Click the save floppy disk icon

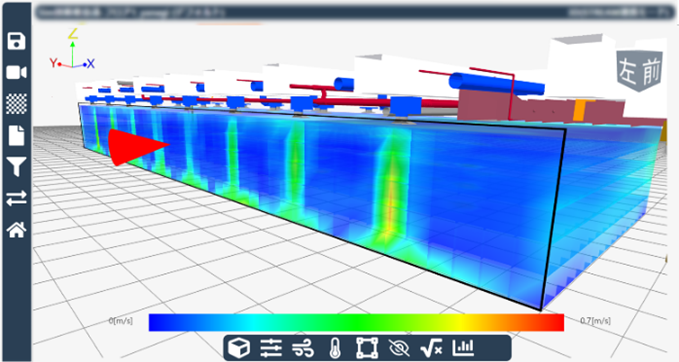coord(16,41)
